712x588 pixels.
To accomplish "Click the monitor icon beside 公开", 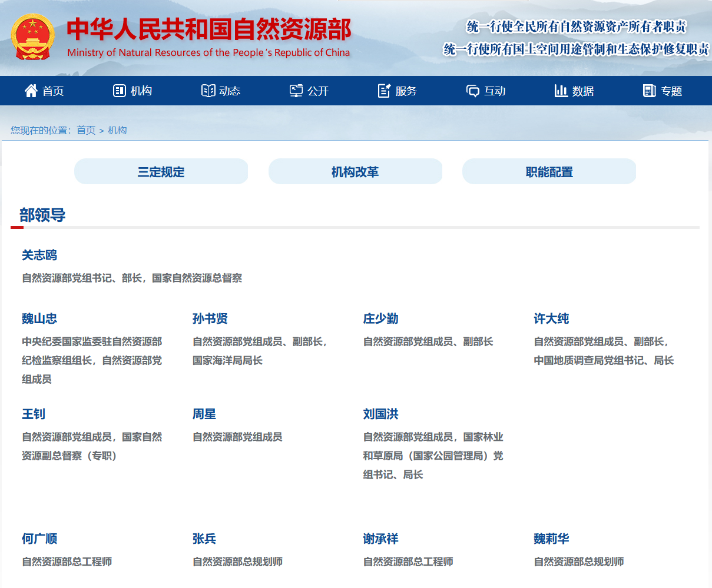I will point(296,91).
